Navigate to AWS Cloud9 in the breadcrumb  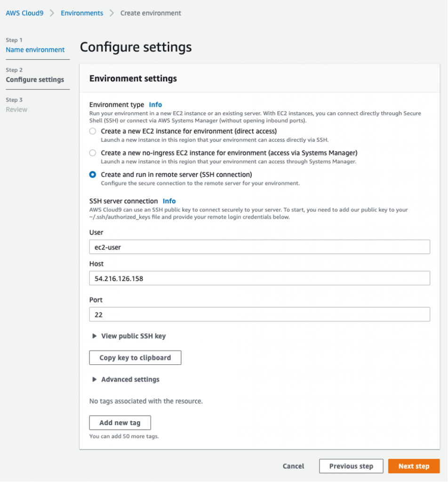click(x=24, y=13)
